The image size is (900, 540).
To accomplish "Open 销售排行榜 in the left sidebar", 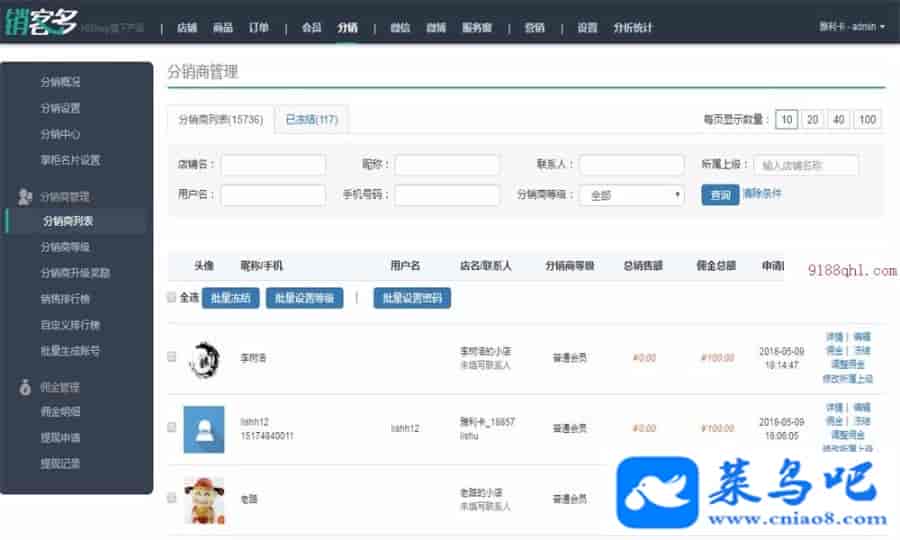I will pyautogui.click(x=65, y=299).
